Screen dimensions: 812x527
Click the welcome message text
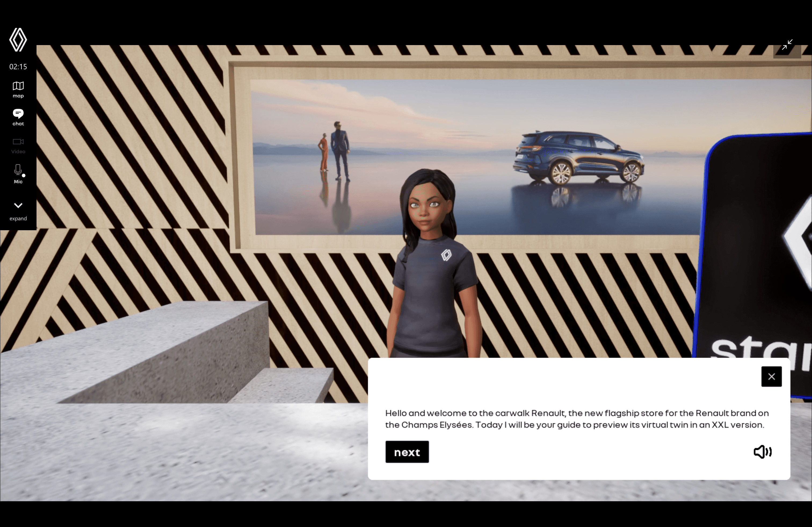click(x=577, y=419)
